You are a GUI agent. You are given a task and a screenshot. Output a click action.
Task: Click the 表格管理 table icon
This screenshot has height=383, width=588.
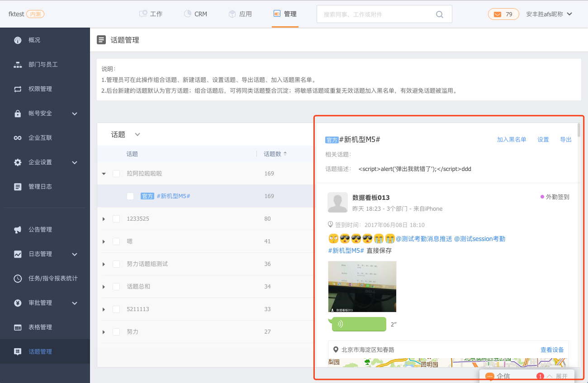coord(18,327)
